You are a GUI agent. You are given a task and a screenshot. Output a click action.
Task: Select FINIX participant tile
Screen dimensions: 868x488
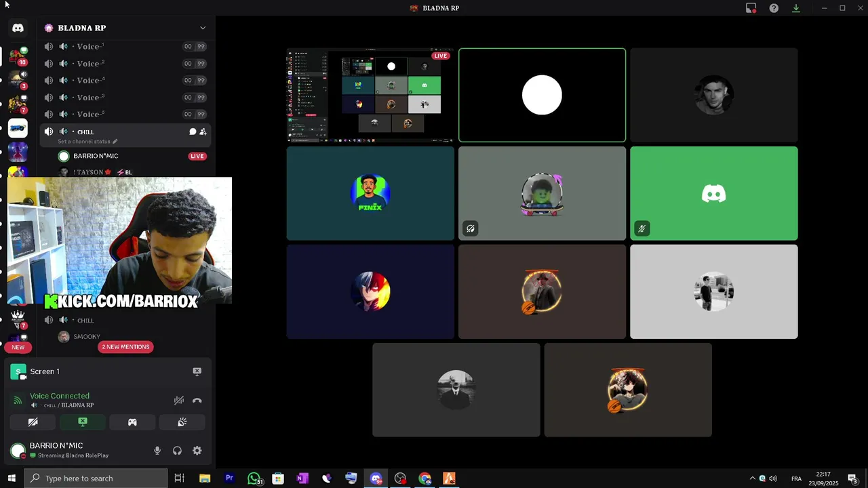point(370,194)
